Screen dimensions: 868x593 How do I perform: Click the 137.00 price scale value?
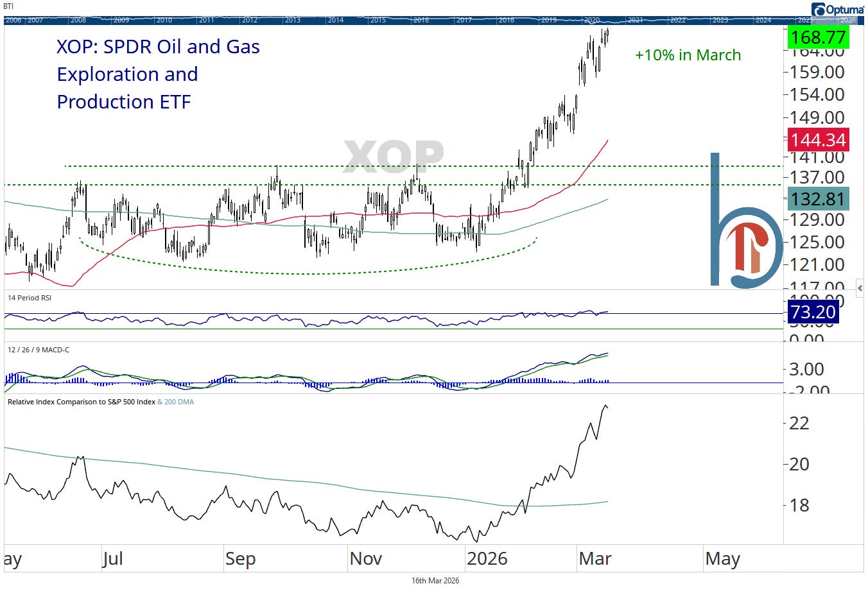pyautogui.click(x=817, y=176)
